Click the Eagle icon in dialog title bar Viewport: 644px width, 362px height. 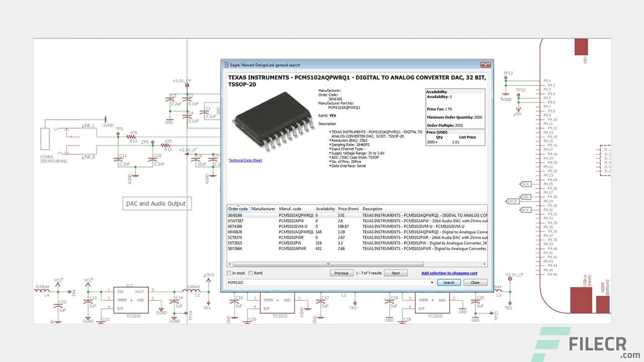click(x=226, y=65)
